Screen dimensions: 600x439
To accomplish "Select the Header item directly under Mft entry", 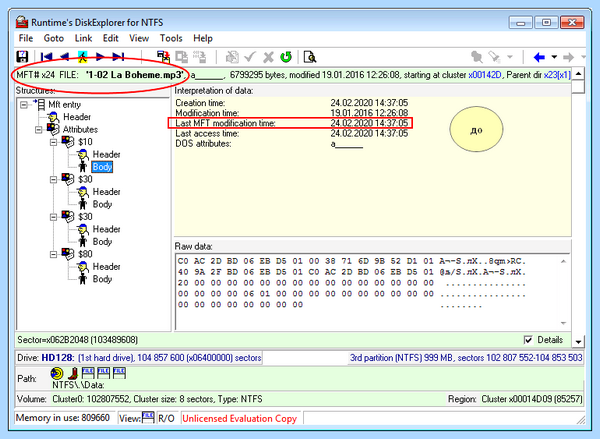I will point(77,117).
